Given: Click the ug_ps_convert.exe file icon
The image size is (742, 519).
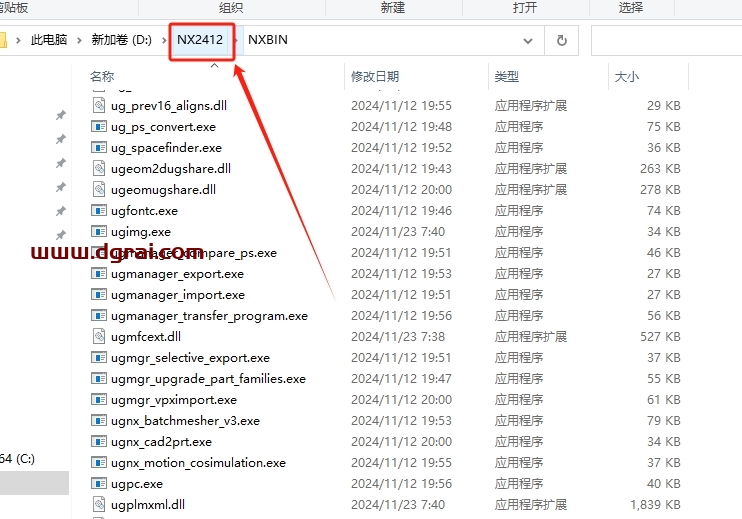Looking at the screenshot, I should [x=99, y=126].
